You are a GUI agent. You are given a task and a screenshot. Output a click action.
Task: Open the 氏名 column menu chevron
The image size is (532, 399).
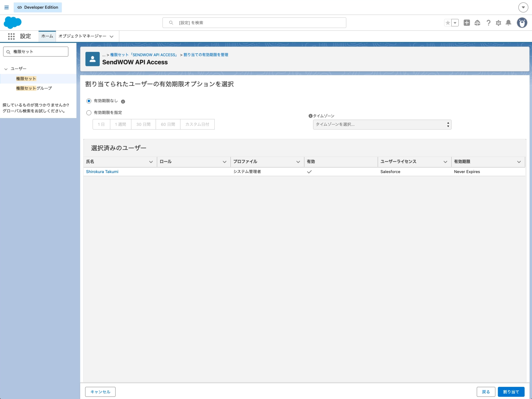151,162
